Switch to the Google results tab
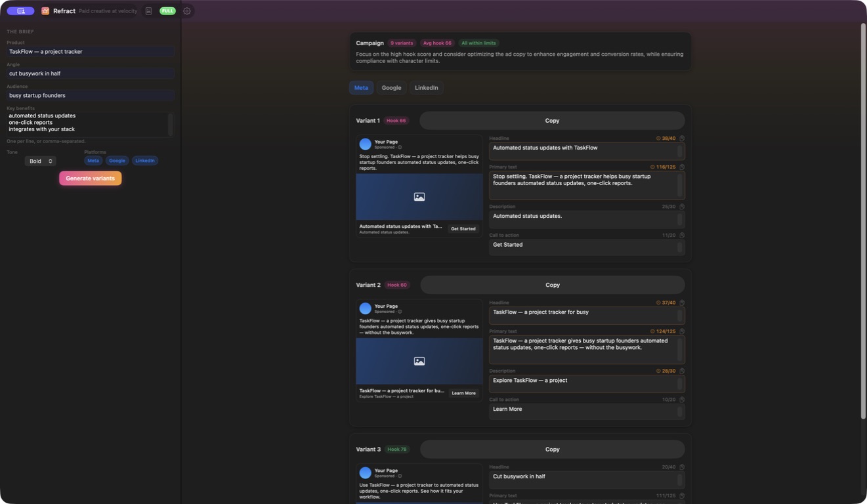 [x=391, y=88]
